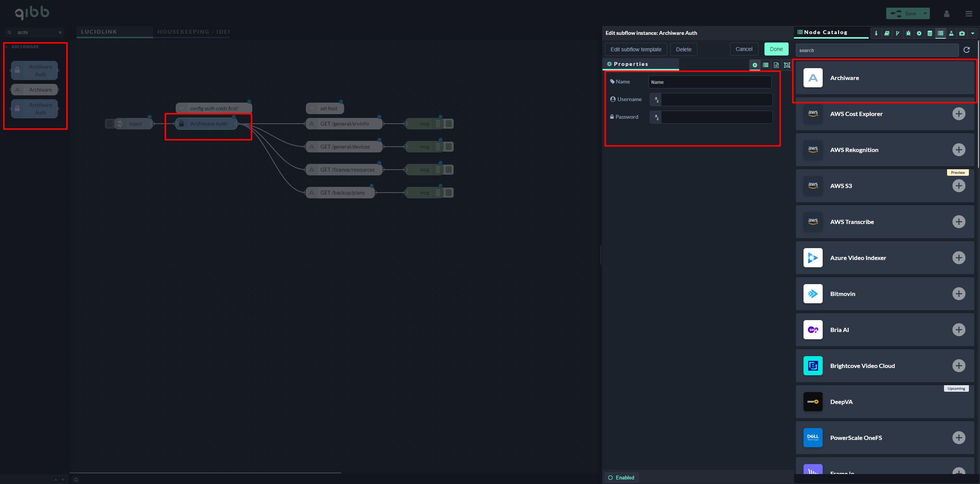The image size is (980, 484).
Task: Open the Info sidebar tab icon
Action: (x=876, y=33)
